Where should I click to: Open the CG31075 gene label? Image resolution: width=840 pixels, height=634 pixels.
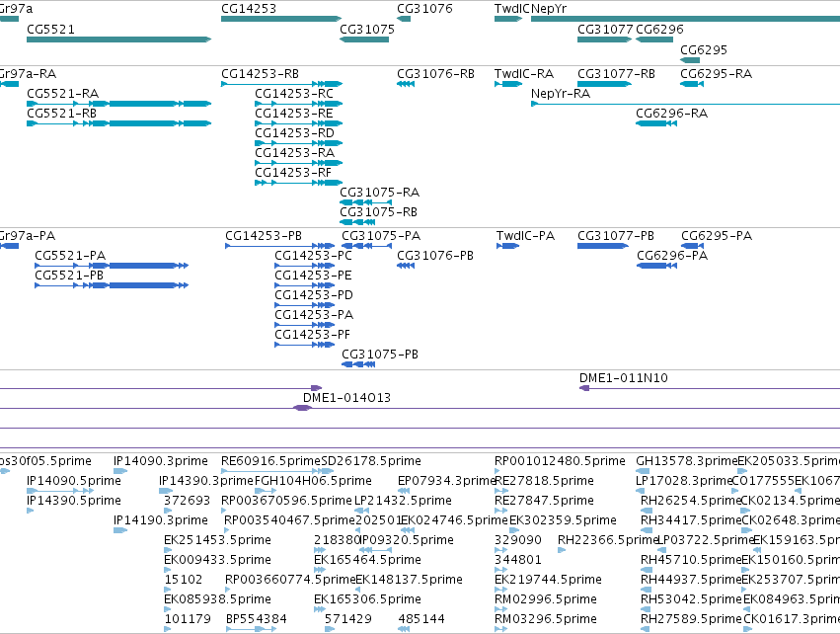[x=367, y=30]
